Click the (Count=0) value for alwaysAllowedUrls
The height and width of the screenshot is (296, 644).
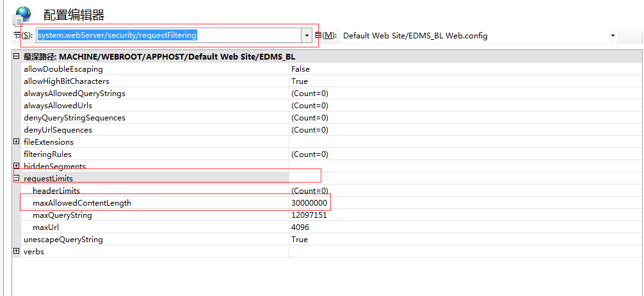(310, 106)
